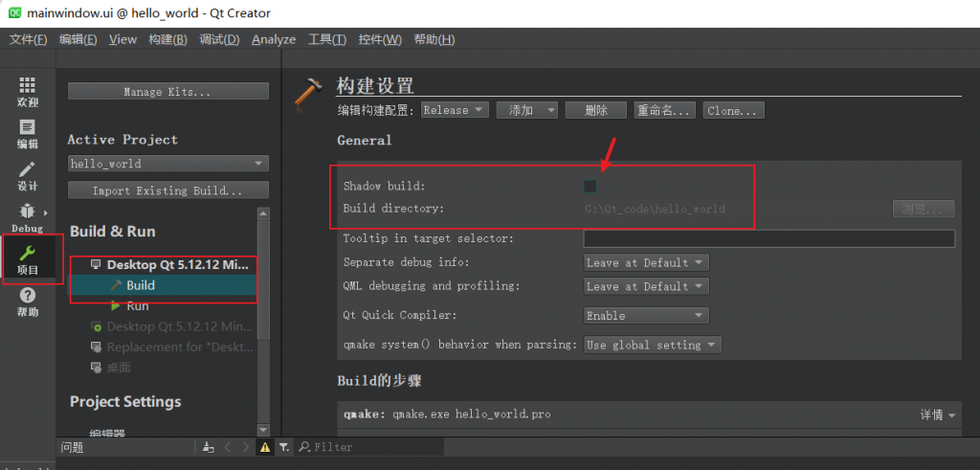
Task: Click kit list scrollbar up arrow
Action: tap(264, 213)
